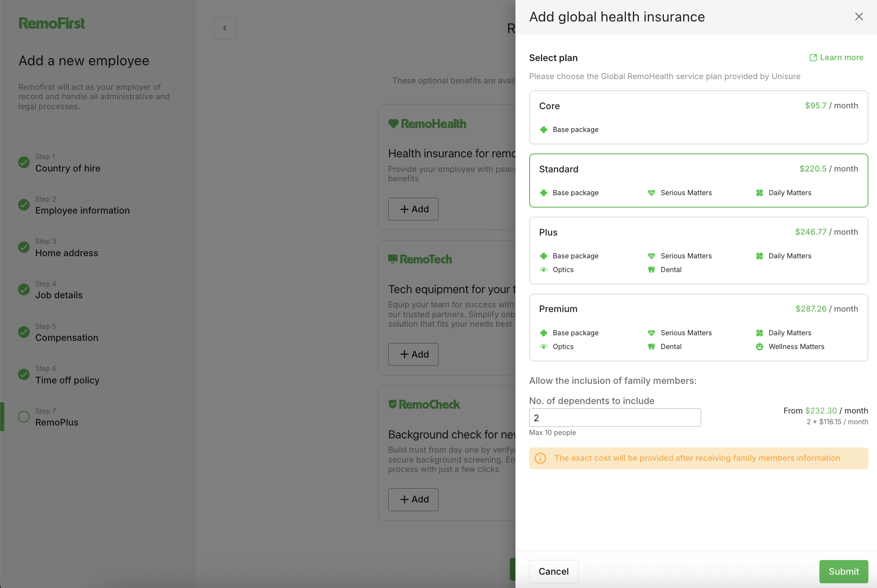This screenshot has height=588, width=877.
Task: Click the $246.77 / month Plus price
Action: coord(827,232)
